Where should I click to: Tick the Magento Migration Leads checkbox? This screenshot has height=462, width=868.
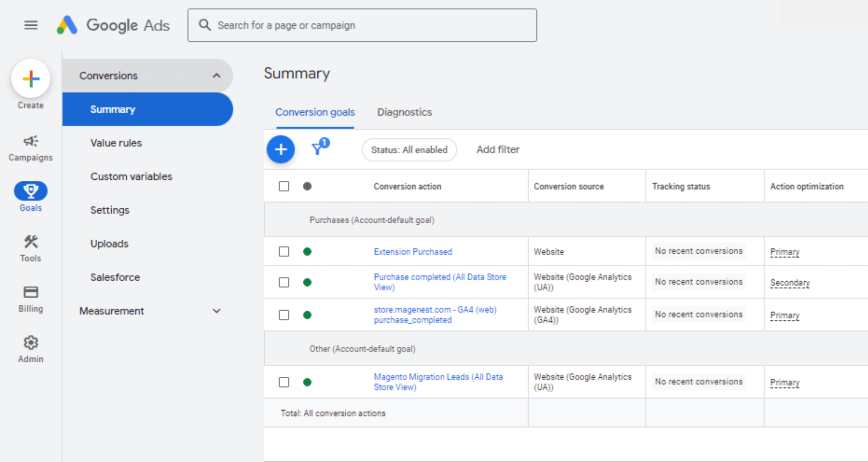[x=284, y=382]
